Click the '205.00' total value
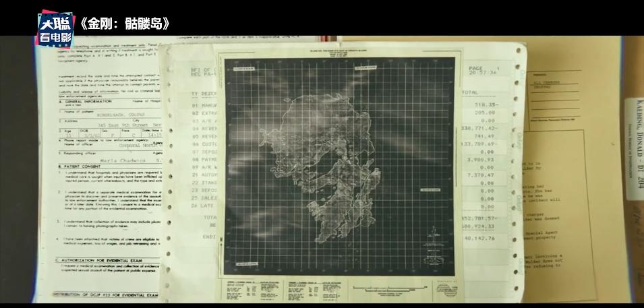The width and height of the screenshot is (644, 308). [485, 112]
